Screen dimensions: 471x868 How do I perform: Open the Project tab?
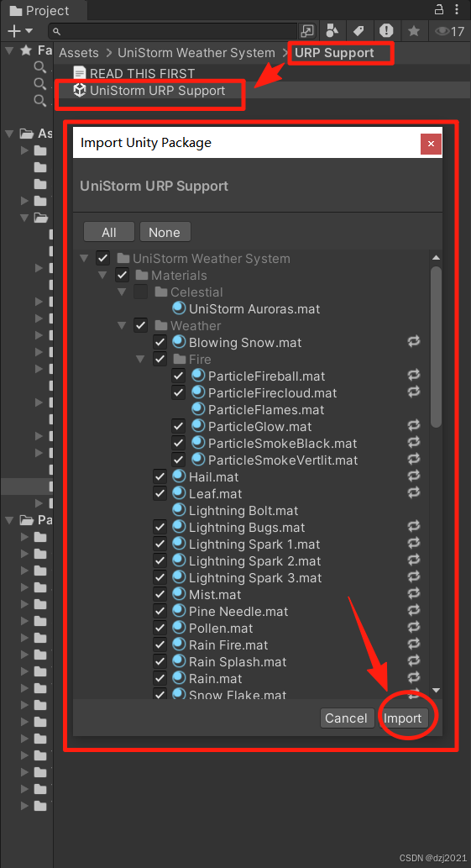coord(39,11)
